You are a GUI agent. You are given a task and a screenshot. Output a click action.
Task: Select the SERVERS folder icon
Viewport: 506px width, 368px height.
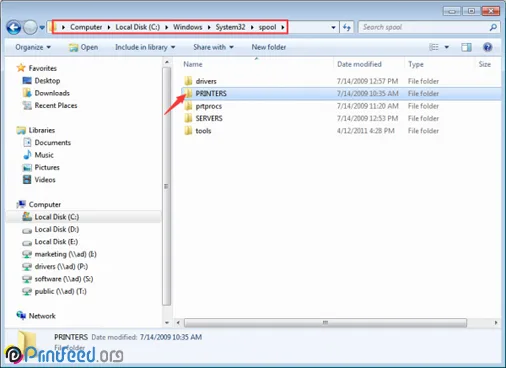click(188, 118)
